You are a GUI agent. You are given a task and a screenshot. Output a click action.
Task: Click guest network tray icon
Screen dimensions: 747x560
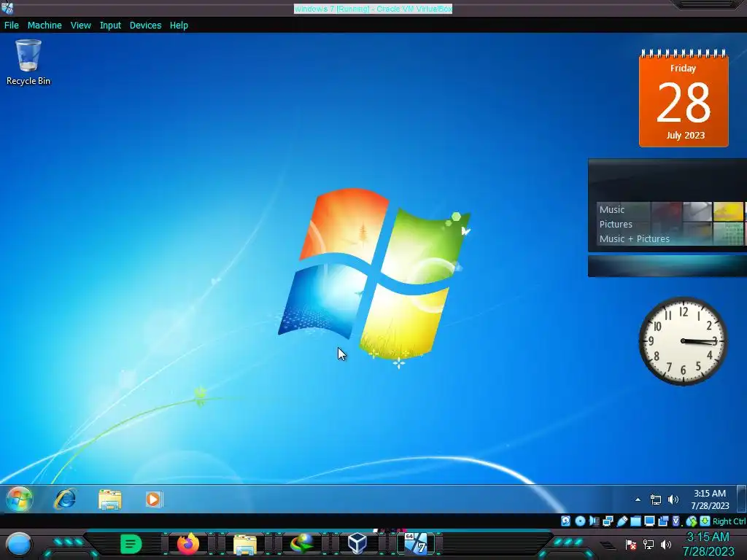pos(656,499)
